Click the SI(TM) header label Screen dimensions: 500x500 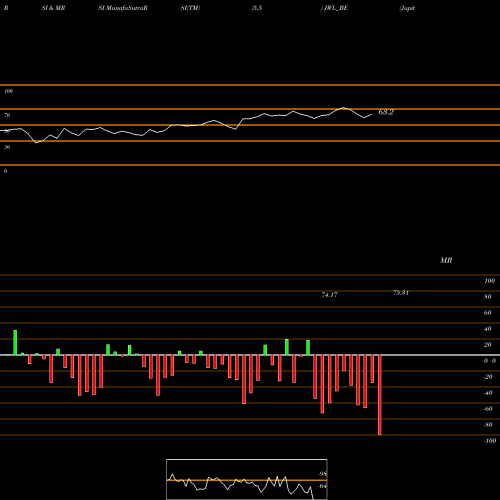click(190, 8)
